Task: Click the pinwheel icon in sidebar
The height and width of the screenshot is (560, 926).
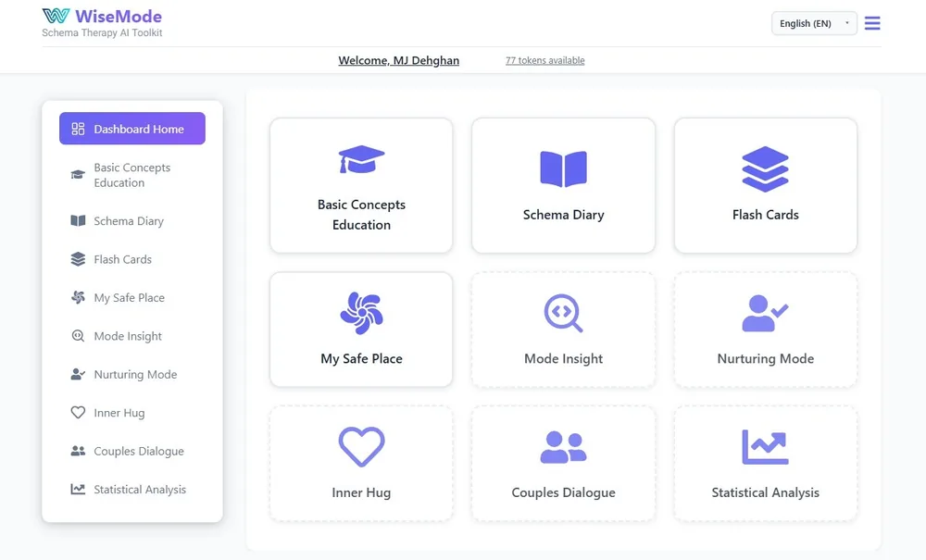Action: tap(78, 297)
